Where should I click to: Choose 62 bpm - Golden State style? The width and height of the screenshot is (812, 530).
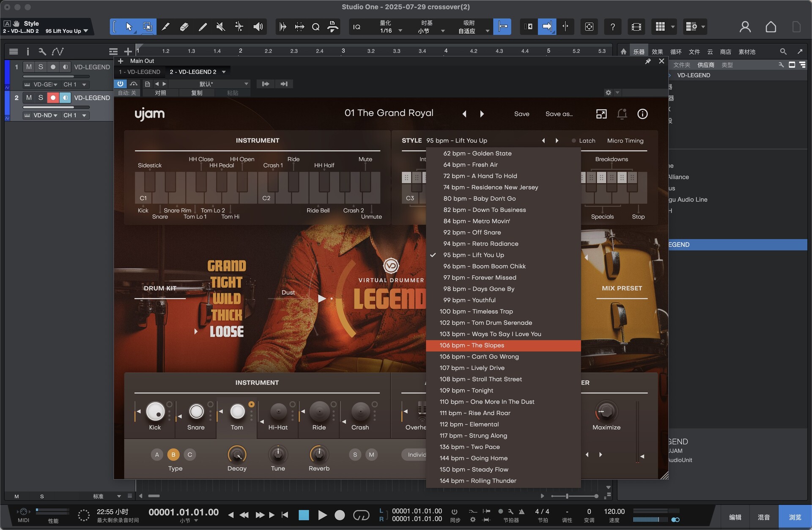pos(503,153)
